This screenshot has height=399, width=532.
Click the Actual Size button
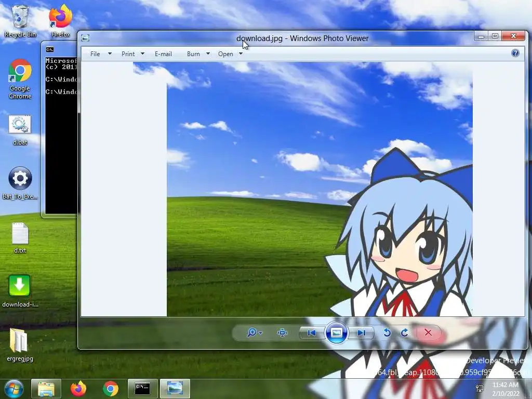pos(282,333)
